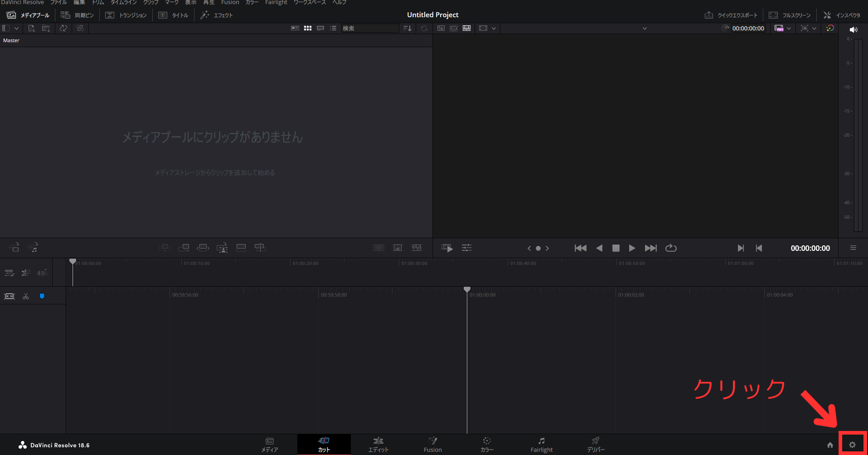This screenshot has height=455, width=868.
Task: Select the smart insert edit tool
Action: 165,248
